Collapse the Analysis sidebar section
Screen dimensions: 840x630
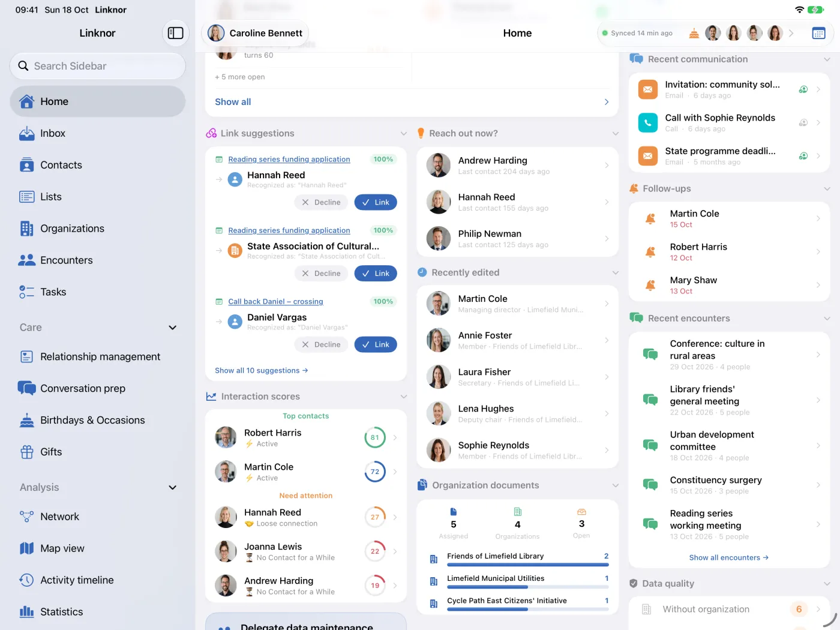173,488
